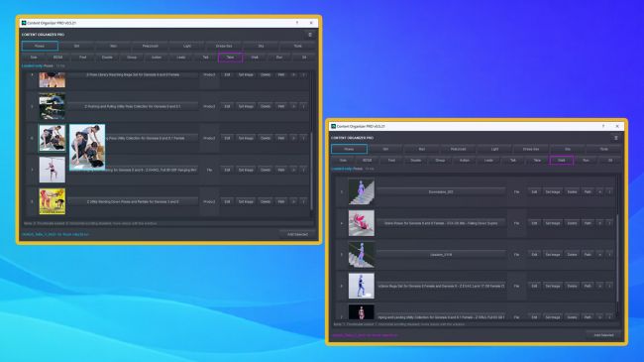The height and width of the screenshot is (362, 644).
Task: Open the menu icon in right window header
Action: [615, 138]
